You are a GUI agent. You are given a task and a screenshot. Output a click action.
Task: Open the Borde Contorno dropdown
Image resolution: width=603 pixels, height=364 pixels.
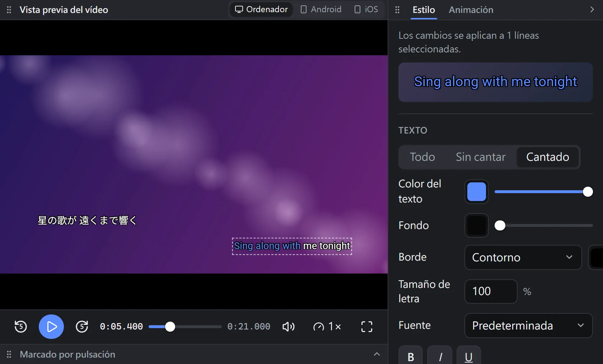click(523, 257)
